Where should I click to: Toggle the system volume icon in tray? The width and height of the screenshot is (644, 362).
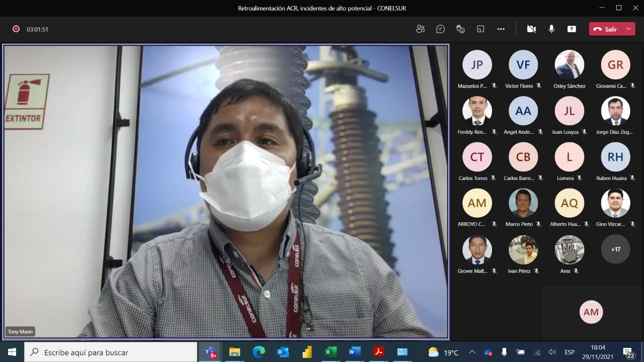click(552, 352)
